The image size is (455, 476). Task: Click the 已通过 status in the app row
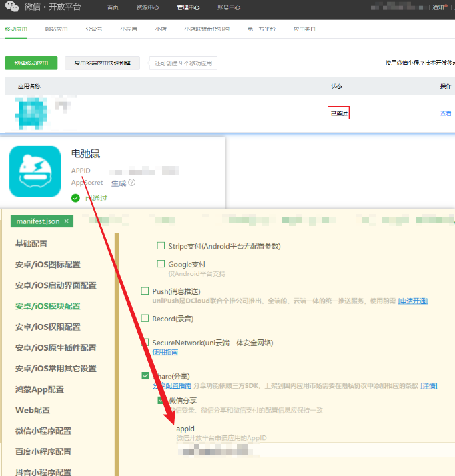[x=338, y=113]
